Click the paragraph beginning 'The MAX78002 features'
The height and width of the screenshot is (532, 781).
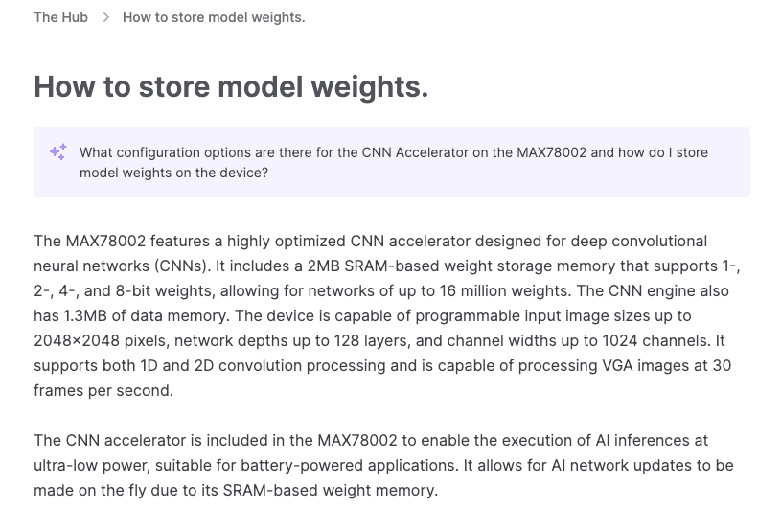coord(387,315)
